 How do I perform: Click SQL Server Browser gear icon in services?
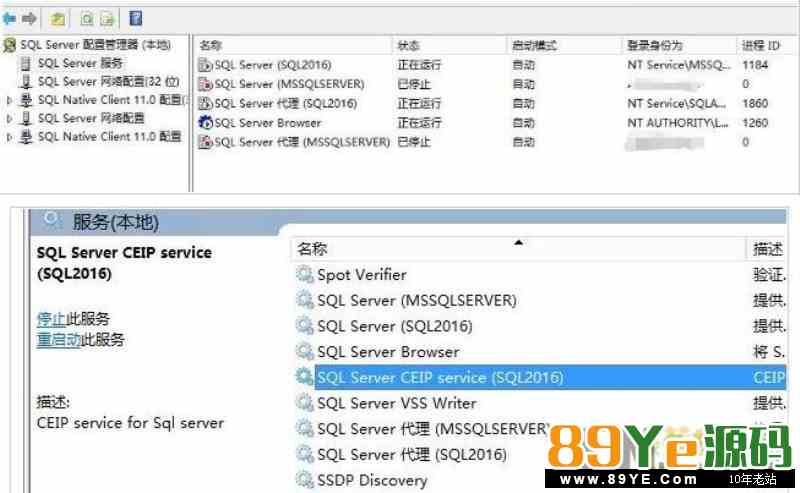[x=305, y=351]
